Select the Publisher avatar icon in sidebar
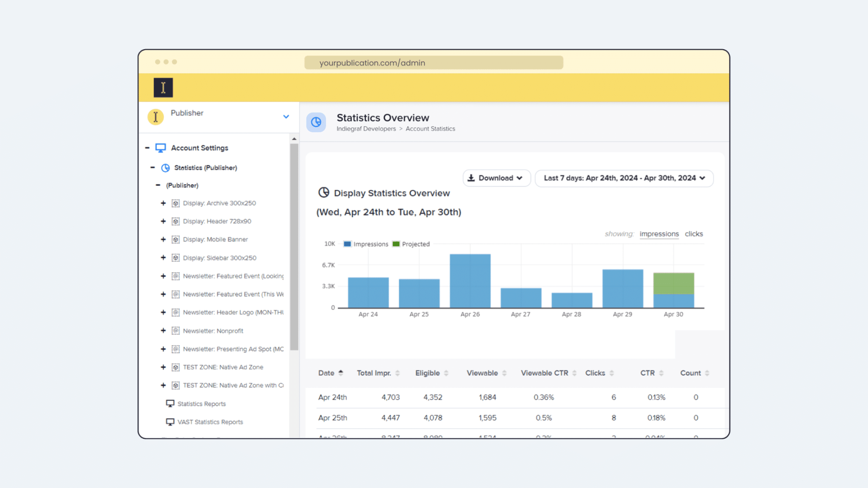 tap(155, 116)
